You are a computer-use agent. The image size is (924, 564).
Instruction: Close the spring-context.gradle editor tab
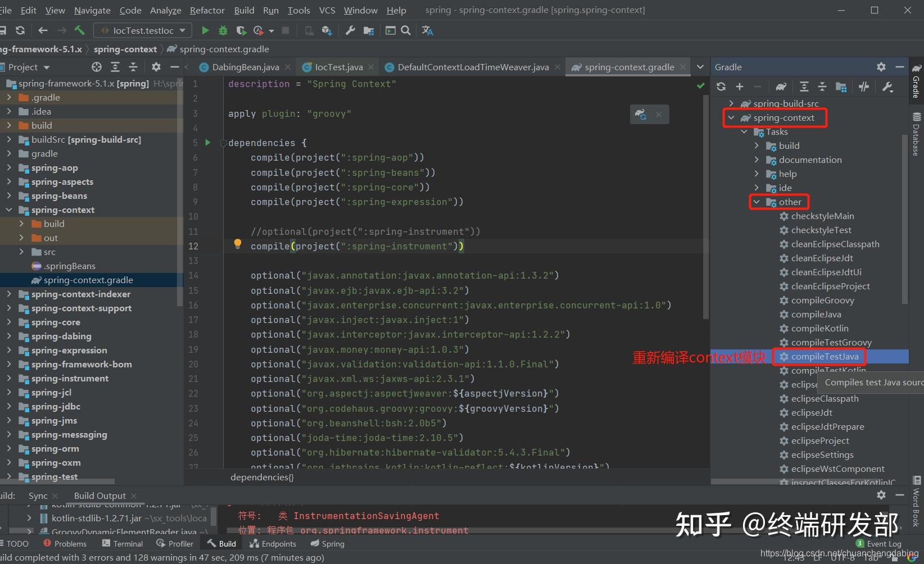pos(682,66)
